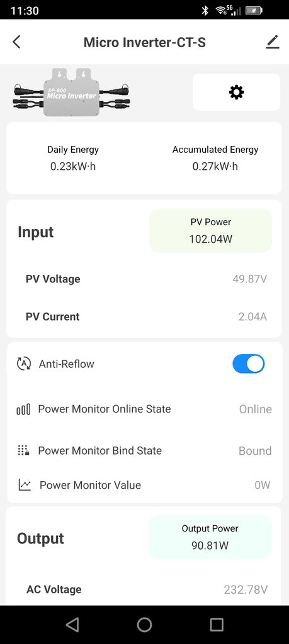289x644 pixels.
Task: Tap the back arrow icon
Action: pos(16,42)
